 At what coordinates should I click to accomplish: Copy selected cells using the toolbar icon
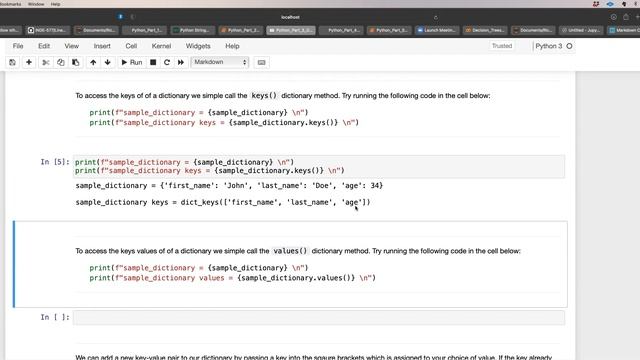click(x=61, y=62)
